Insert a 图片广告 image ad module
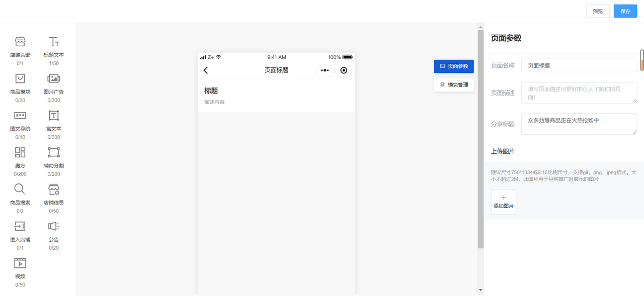The width and height of the screenshot is (644, 296). coord(54,87)
